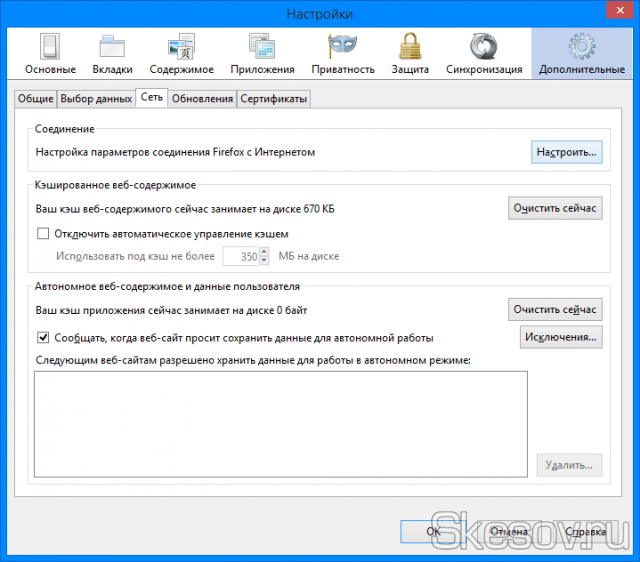Clear cached web content with Очистить сейчас
Viewport: 640px width, 562px height.
pyautogui.click(x=556, y=208)
